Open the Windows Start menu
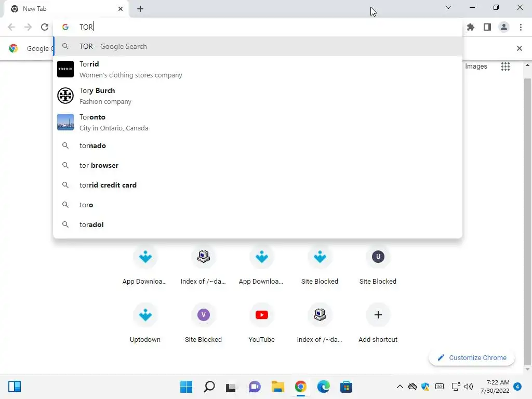This screenshot has height=399, width=532. pos(186,387)
